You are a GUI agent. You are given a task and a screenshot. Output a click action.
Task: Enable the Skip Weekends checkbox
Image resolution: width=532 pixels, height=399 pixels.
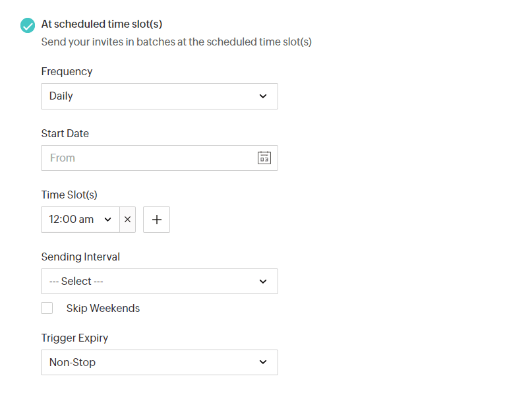(47, 308)
